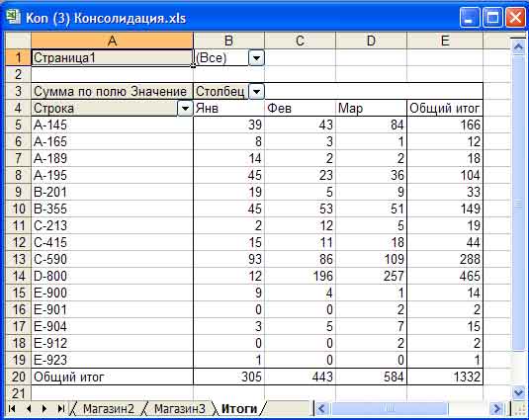Click the Select All corner box
Image resolution: width=529 pixels, height=420 pixels.
[x=18, y=41]
